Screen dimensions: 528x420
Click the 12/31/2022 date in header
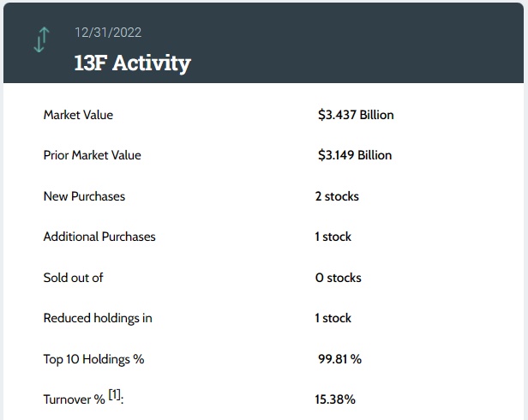click(107, 33)
